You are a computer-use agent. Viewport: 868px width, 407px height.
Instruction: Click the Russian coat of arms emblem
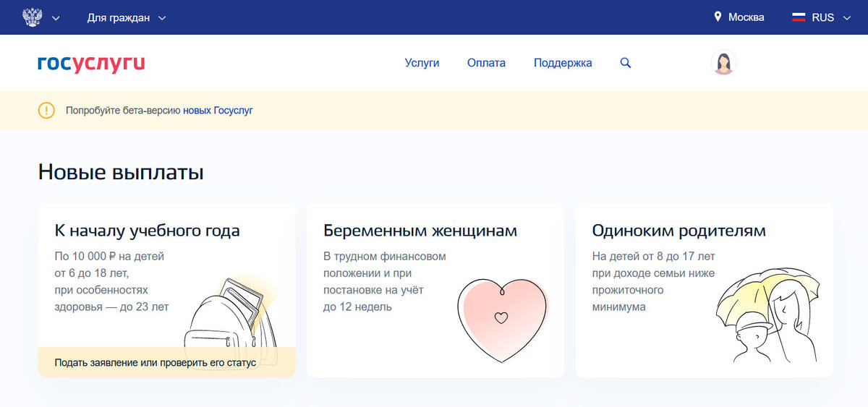[33, 17]
